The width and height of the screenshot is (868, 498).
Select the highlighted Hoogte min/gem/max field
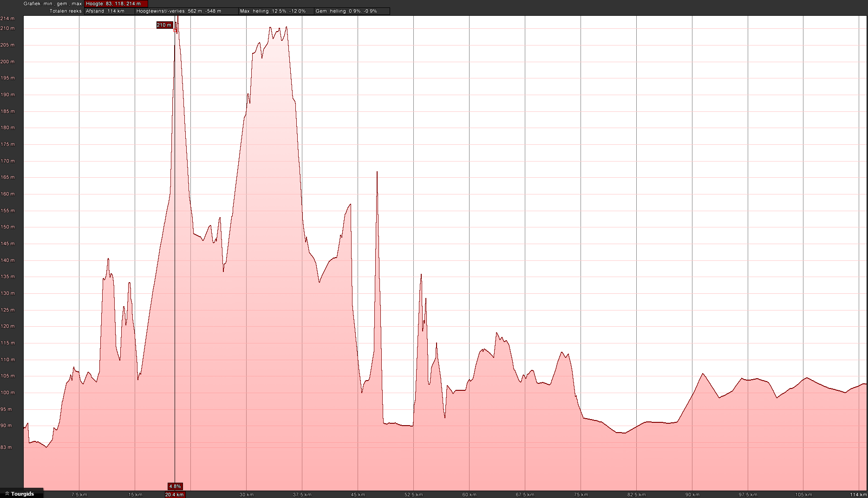tap(116, 4)
